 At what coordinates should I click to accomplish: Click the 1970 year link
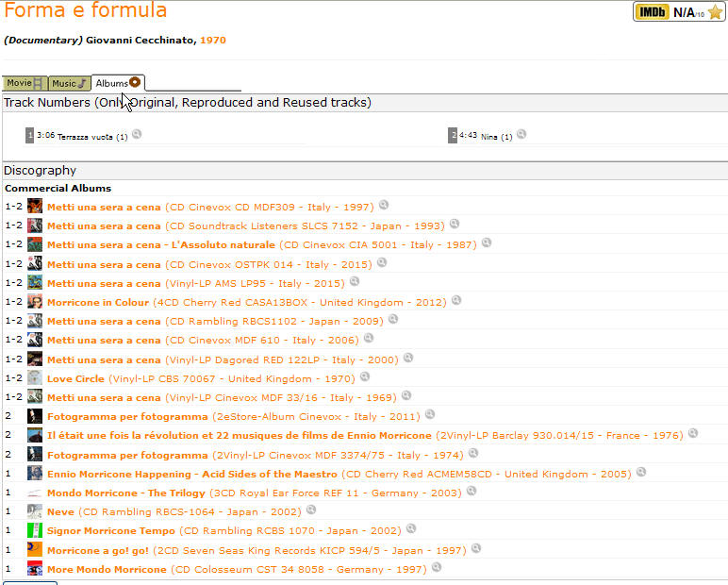[212, 40]
